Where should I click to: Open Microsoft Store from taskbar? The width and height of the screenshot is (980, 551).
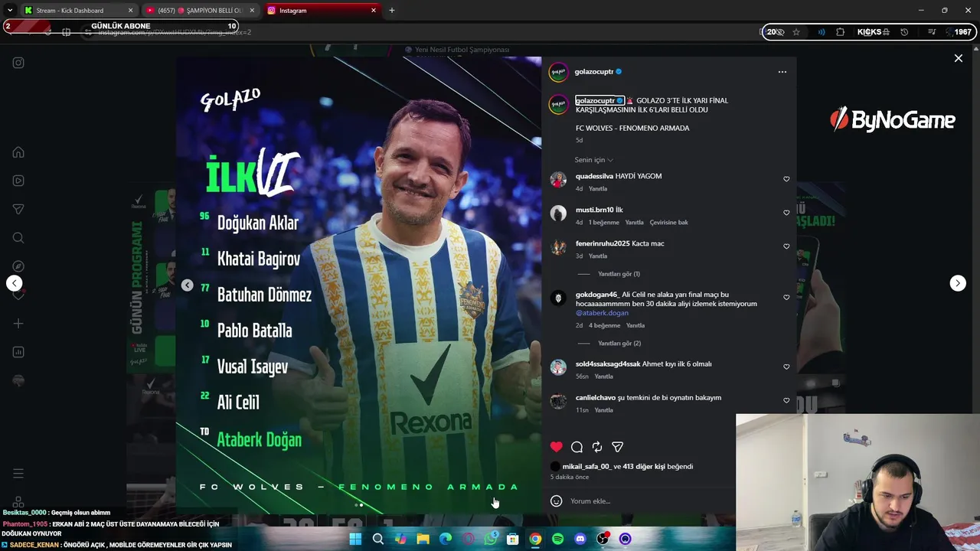[513, 539]
